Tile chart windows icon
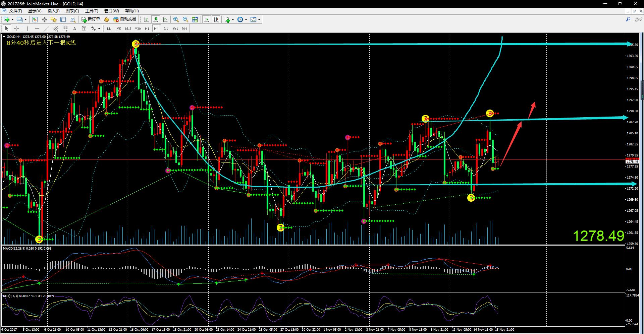The height and width of the screenshot is (334, 644). pos(195,20)
